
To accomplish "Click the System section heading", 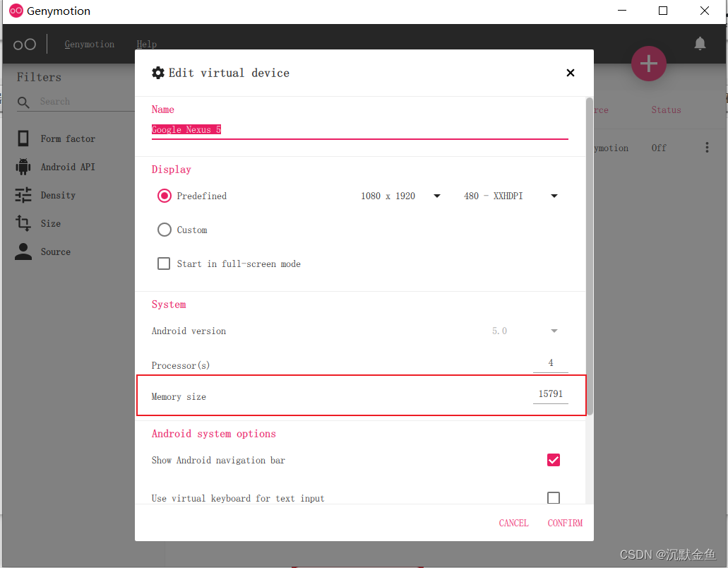I will [x=169, y=304].
